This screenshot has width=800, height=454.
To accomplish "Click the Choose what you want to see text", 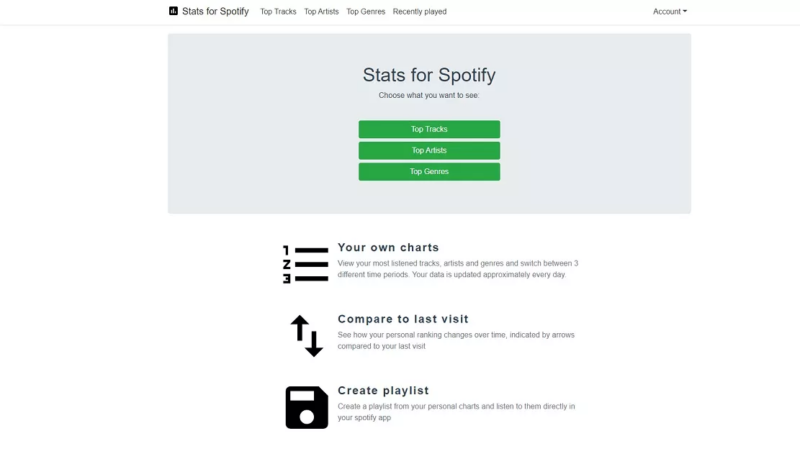I will click(429, 95).
